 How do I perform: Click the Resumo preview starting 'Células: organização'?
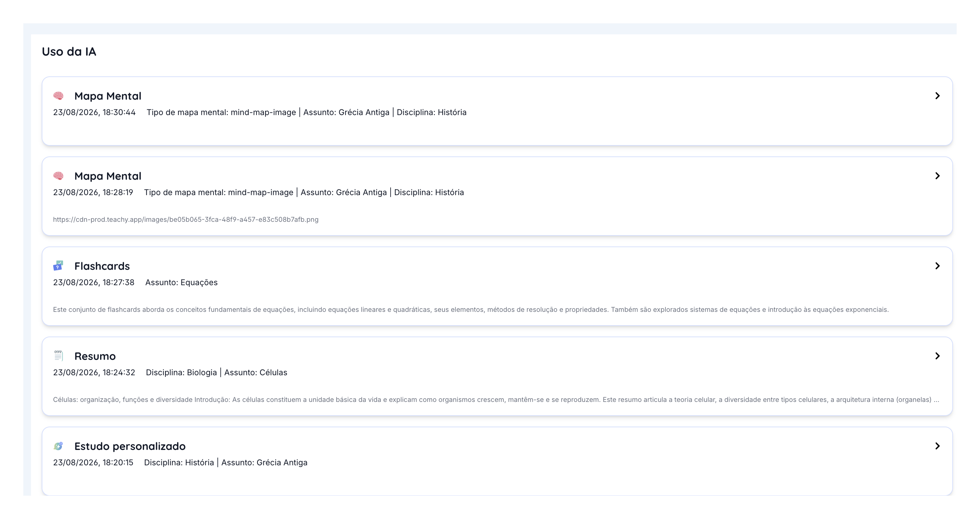pyautogui.click(x=496, y=400)
